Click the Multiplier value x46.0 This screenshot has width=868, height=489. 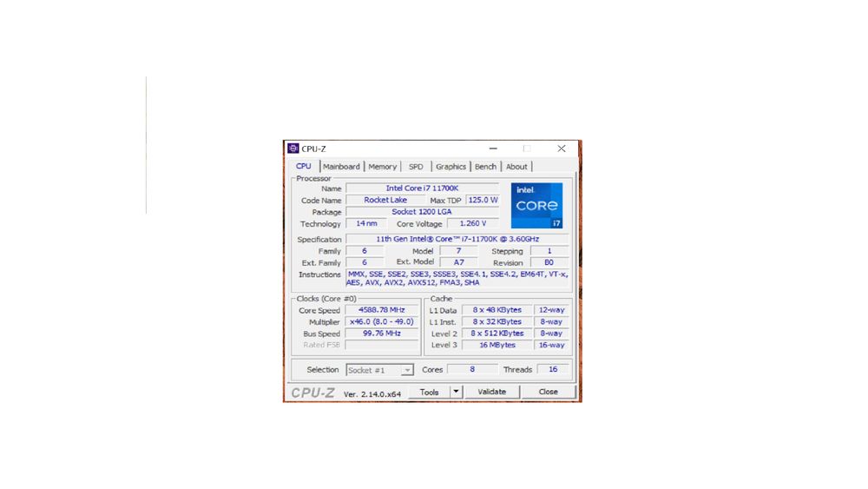click(x=381, y=321)
